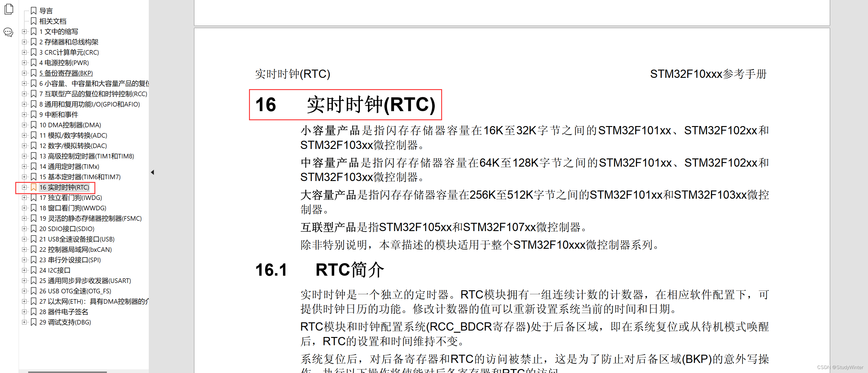This screenshot has width=868, height=373.
Task: Collapse the bookmarks panel with the arrow
Action: [x=153, y=172]
